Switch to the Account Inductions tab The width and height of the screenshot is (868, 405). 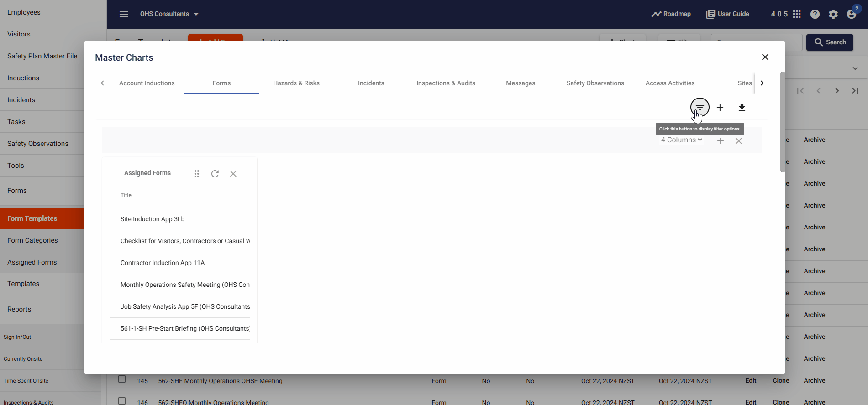click(x=147, y=83)
